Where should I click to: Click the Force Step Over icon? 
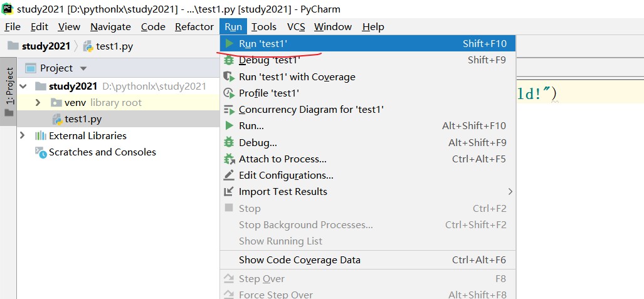coord(229,295)
